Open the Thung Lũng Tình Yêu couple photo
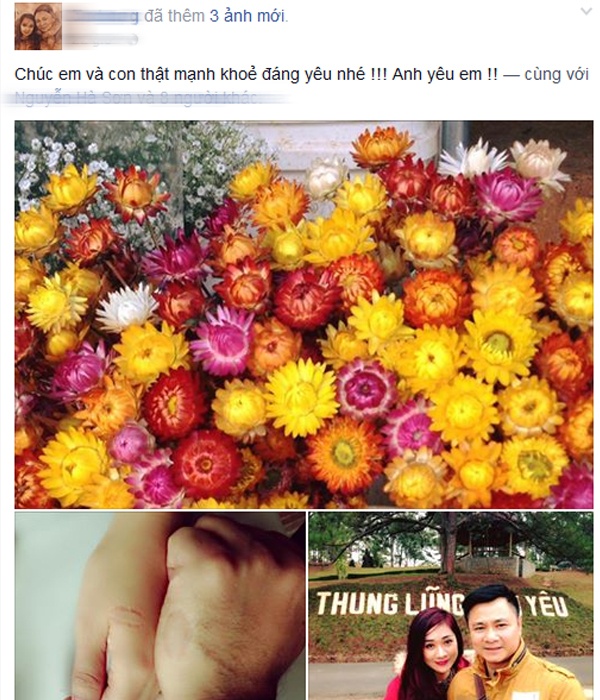This screenshot has height=700, width=600. (451, 606)
